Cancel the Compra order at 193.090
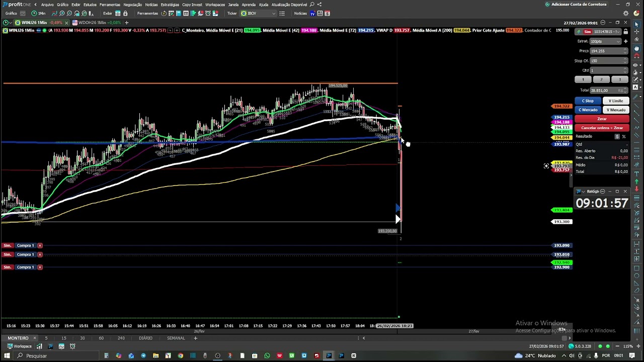Viewport: 644px width, 362px height. point(40,245)
